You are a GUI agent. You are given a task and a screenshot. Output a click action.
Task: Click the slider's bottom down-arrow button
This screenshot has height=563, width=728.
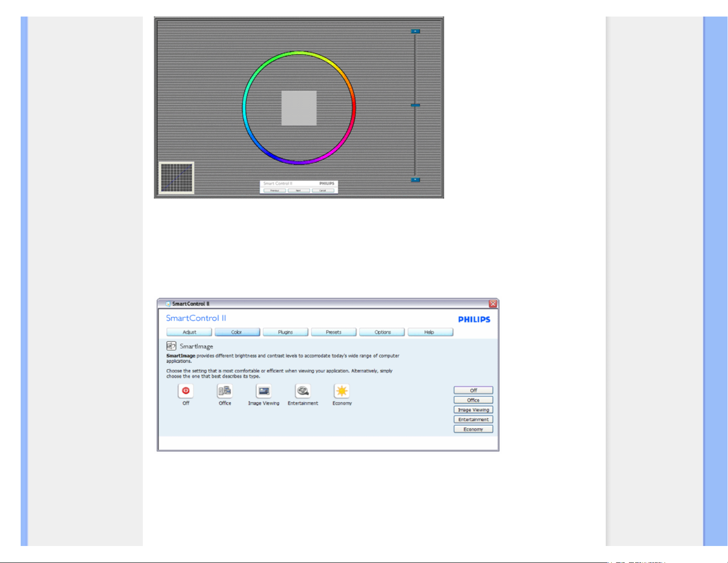click(415, 180)
